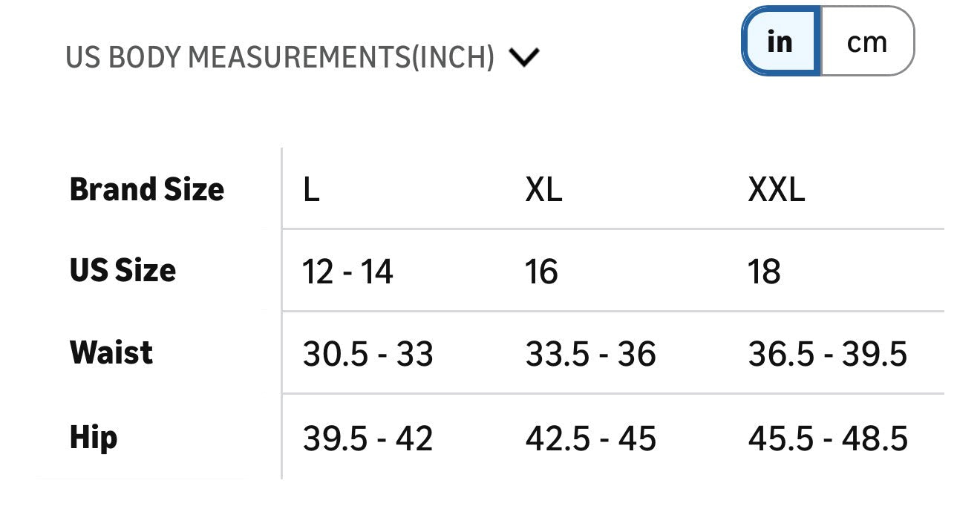The height and width of the screenshot is (506, 980).
Task: Click the 39.5 - 42 hip value
Action: tap(367, 438)
